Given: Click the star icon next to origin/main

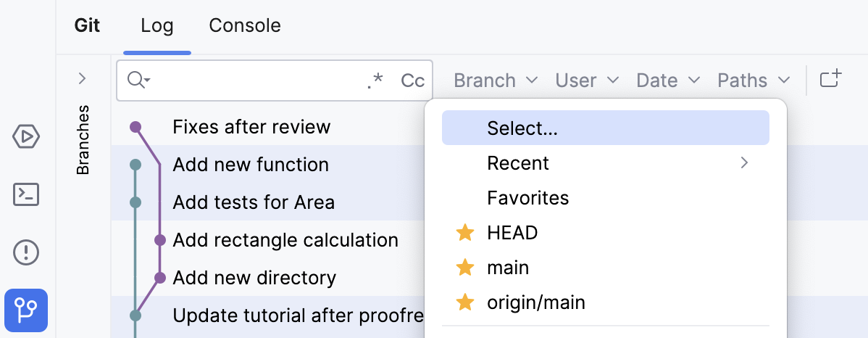Looking at the screenshot, I should coord(465,302).
